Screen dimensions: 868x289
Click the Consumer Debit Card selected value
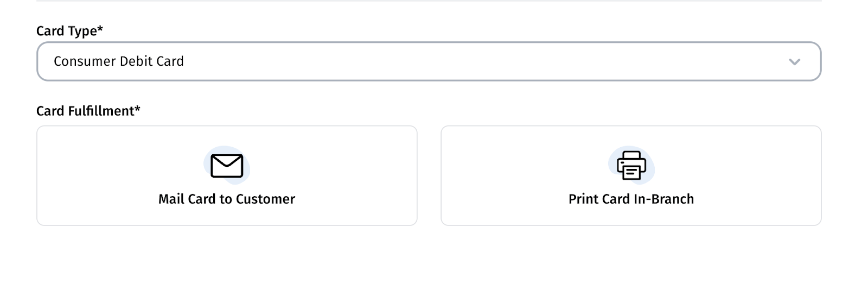119,61
